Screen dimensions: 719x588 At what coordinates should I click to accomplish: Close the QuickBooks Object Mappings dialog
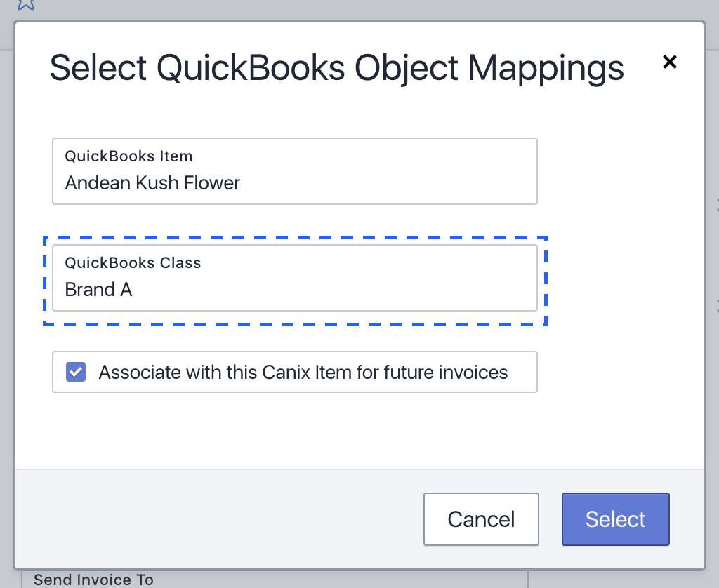pos(670,62)
